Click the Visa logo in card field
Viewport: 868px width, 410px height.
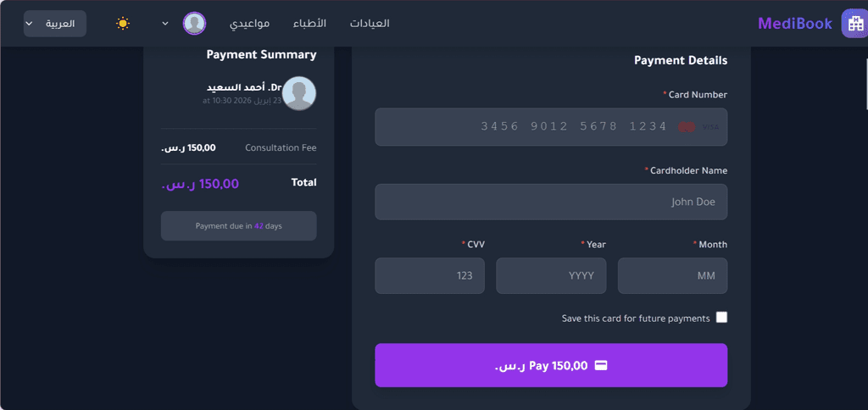709,127
